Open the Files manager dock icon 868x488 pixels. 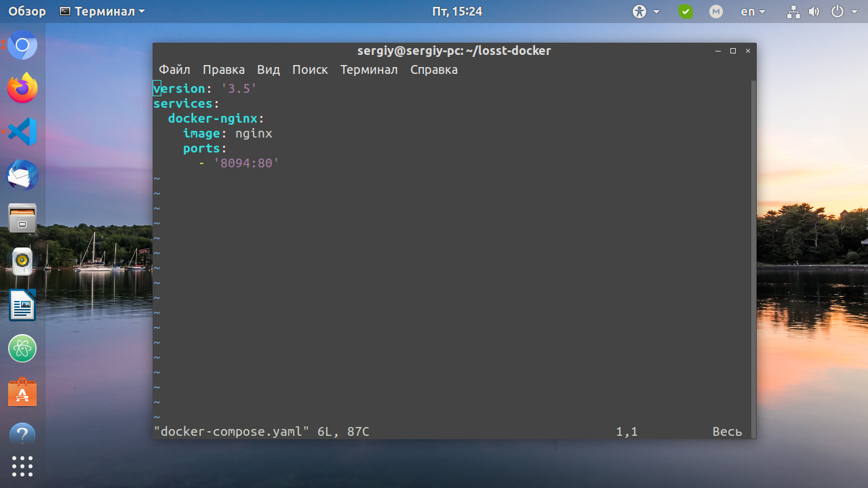click(x=22, y=218)
